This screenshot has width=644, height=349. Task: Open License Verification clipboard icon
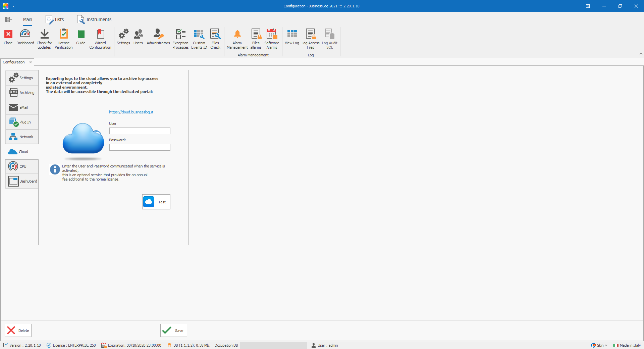(63, 34)
